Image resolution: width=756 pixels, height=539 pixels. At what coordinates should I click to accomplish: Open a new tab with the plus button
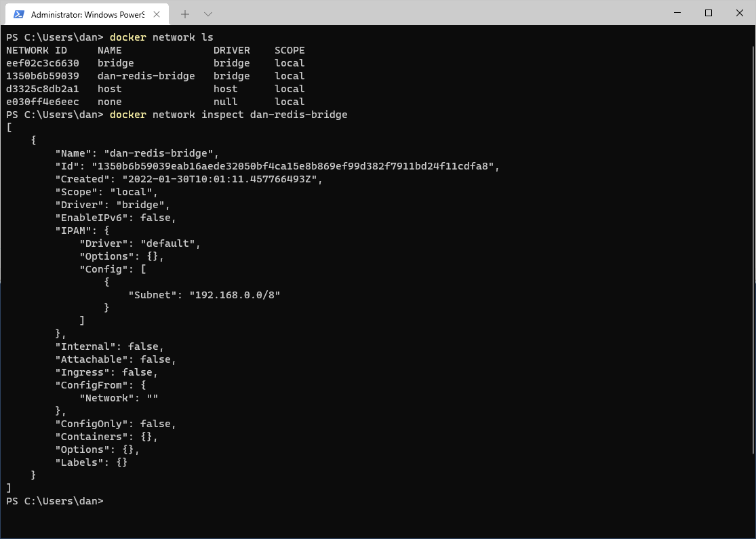184,14
